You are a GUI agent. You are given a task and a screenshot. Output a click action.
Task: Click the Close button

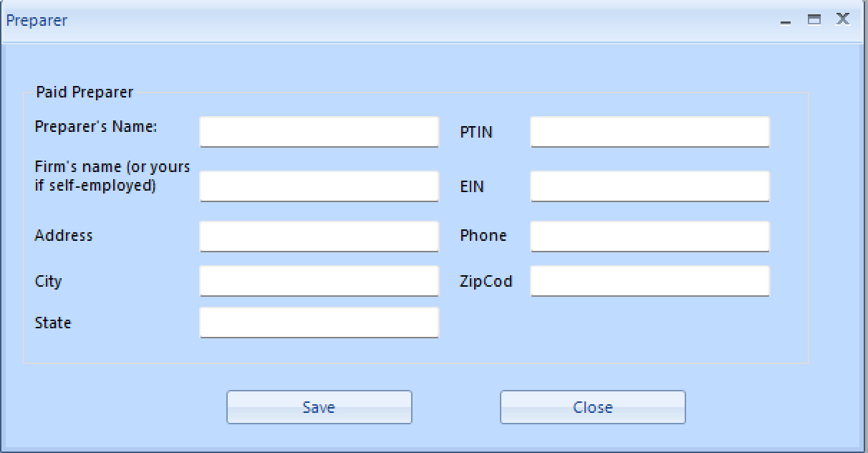pyautogui.click(x=592, y=406)
